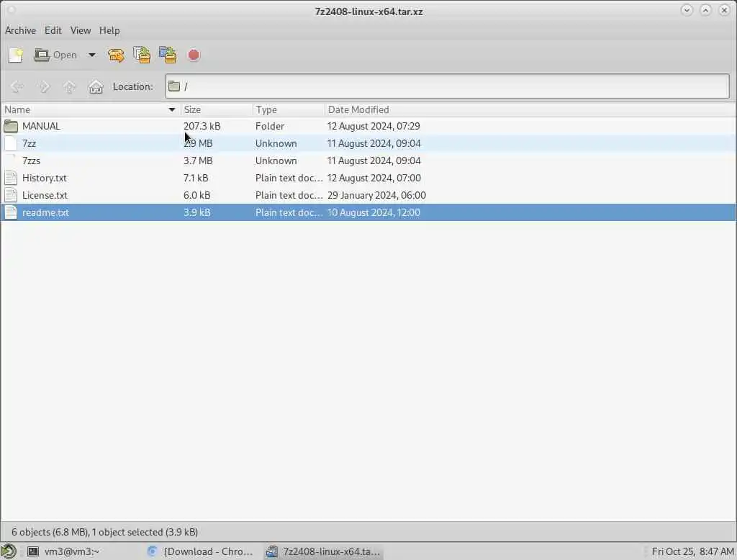
Task: Select the 7zz file
Action: (x=368, y=143)
